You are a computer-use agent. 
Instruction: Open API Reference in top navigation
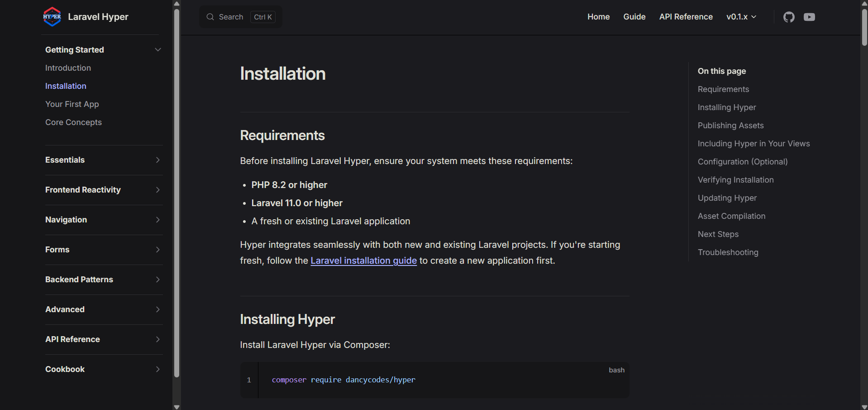tap(686, 17)
